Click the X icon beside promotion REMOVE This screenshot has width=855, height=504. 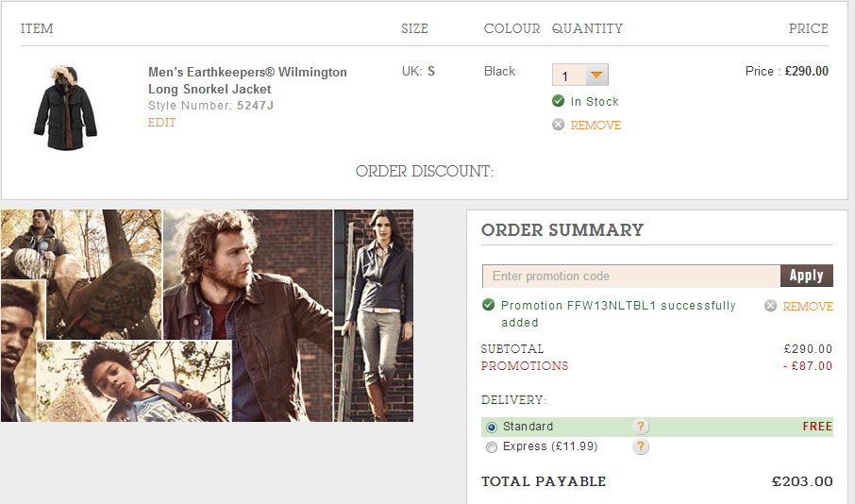771,306
